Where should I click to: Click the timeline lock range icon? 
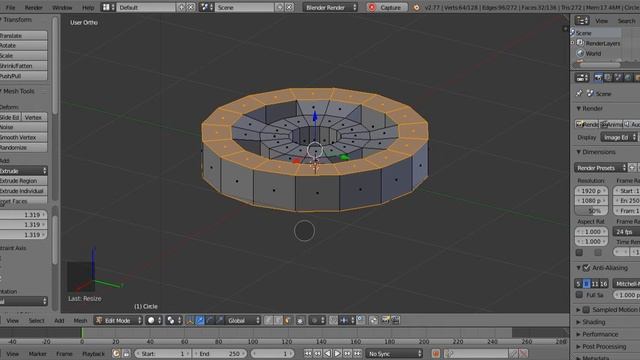126,353
